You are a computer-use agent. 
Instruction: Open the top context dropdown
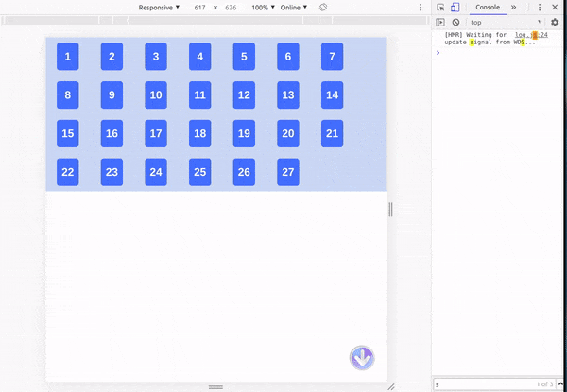point(506,22)
